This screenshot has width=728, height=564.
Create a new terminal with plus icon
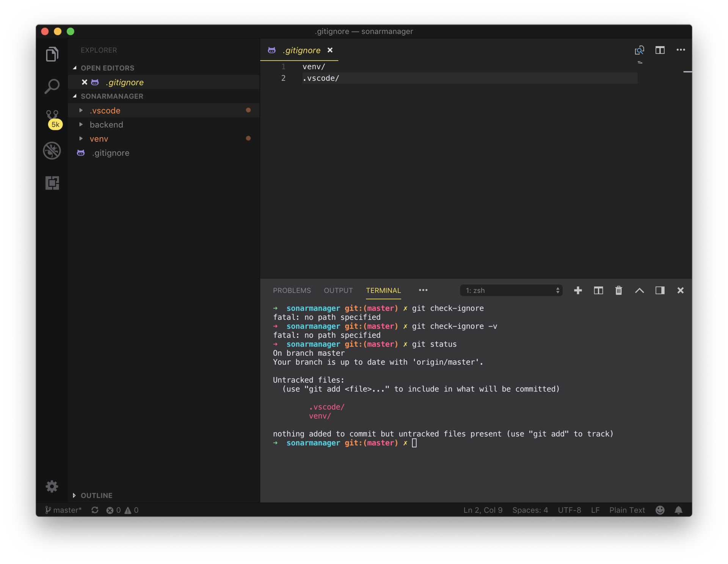[x=578, y=290]
